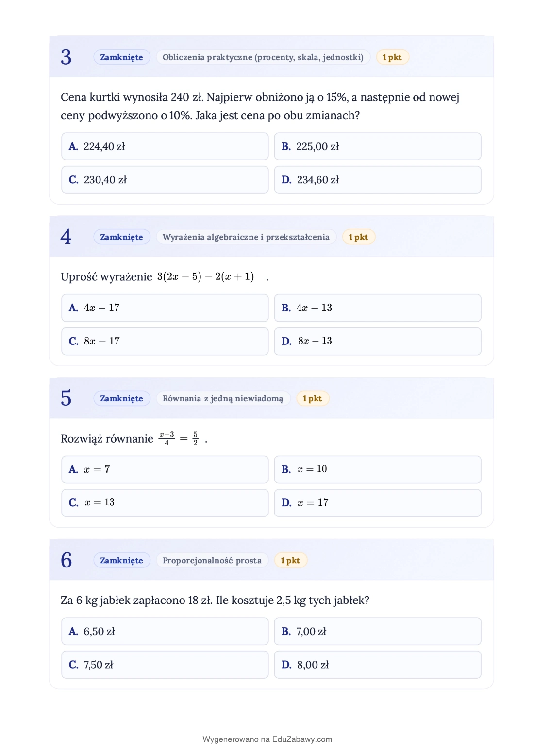Click the Równania z jedną niewiadomą tag
This screenshot has height=756, width=534.
tap(223, 398)
